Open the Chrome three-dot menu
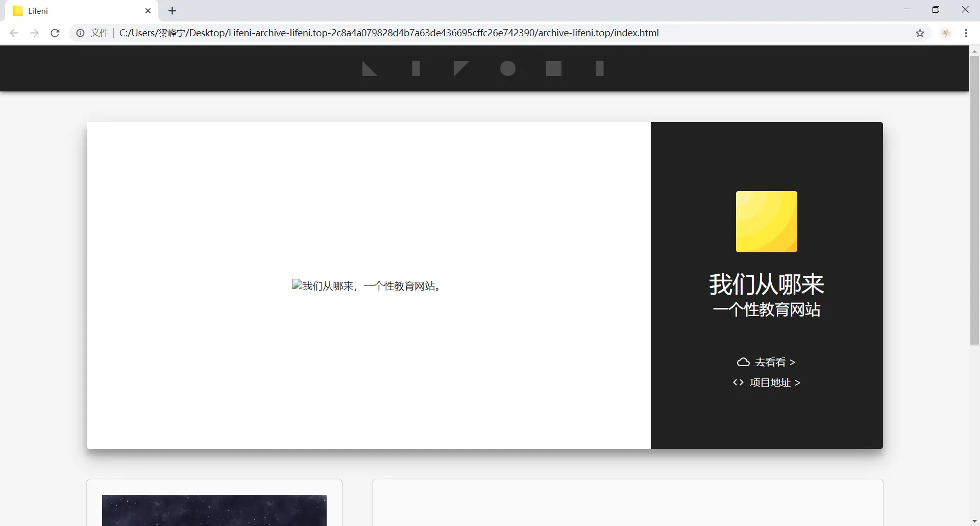 (x=966, y=33)
